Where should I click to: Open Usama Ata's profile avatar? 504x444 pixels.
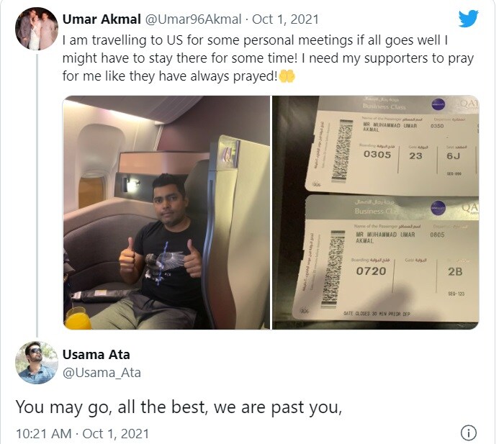[37, 363]
